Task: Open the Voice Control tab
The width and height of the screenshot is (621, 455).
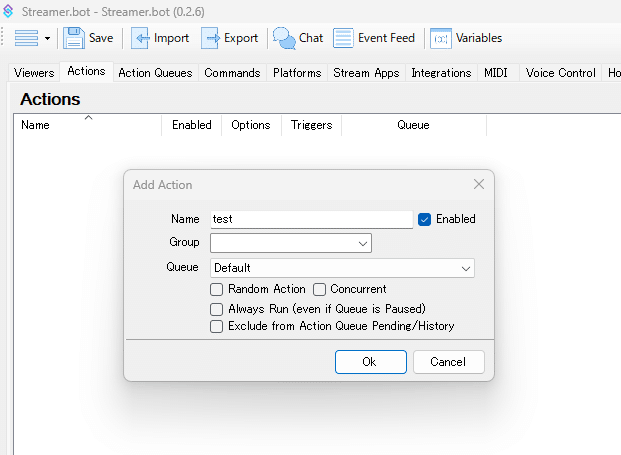Action: click(560, 73)
